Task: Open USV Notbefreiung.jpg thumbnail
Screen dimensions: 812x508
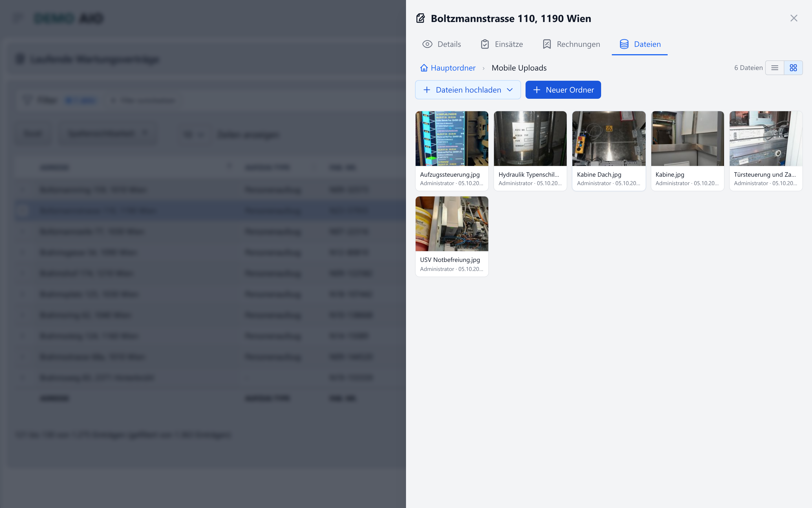Action: (x=452, y=224)
